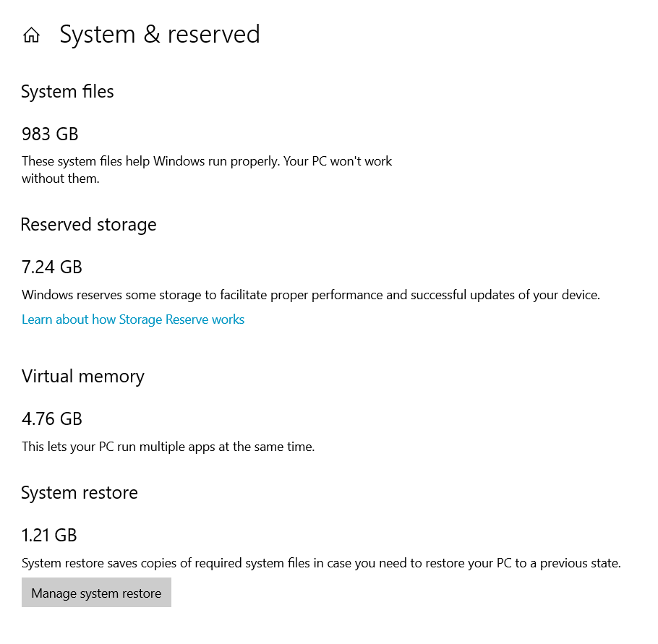Viewport: 658px width, 644px height.
Task: Select the Virtual memory heading
Action: pyautogui.click(x=83, y=377)
